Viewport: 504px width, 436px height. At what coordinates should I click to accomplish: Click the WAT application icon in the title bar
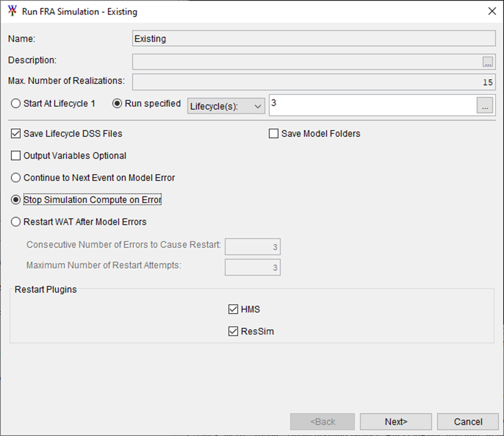(11, 11)
